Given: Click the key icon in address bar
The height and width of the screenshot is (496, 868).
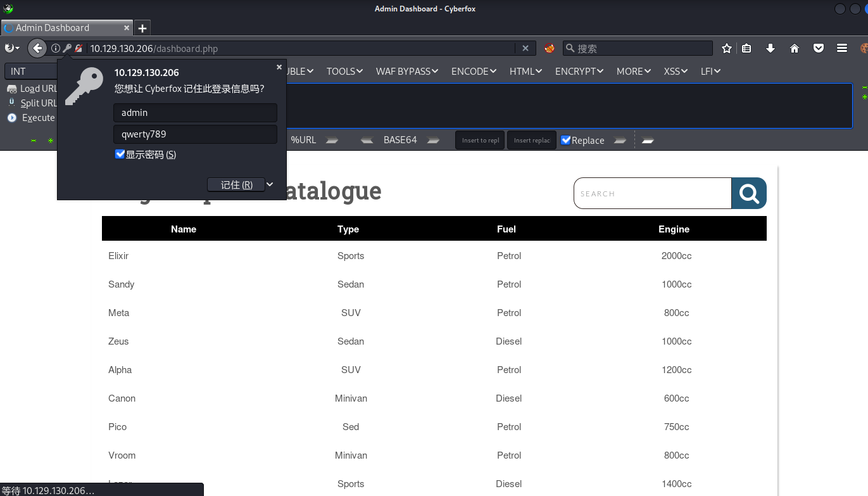Looking at the screenshot, I should tap(66, 48).
